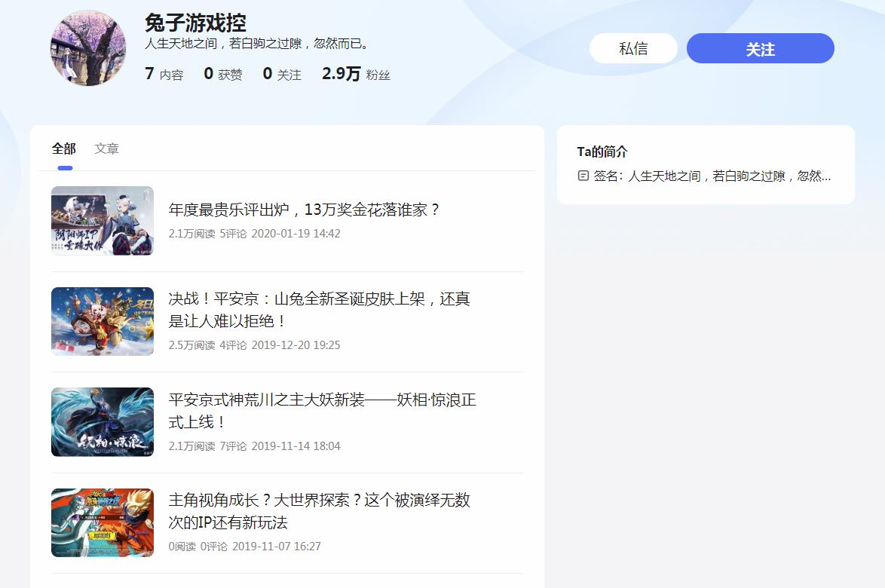The width and height of the screenshot is (885, 588).
Task: Click thumbnail of 山兔 Christmas skin article
Action: tap(103, 321)
